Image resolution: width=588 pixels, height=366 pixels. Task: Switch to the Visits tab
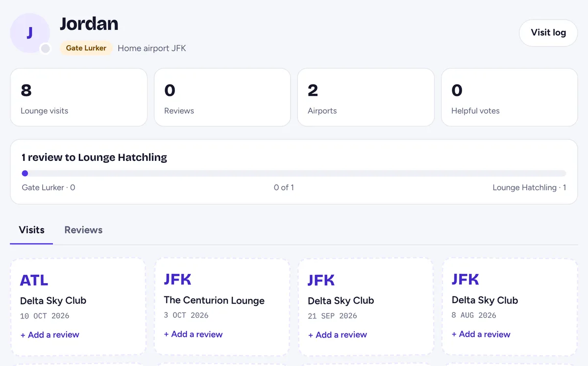click(x=31, y=230)
